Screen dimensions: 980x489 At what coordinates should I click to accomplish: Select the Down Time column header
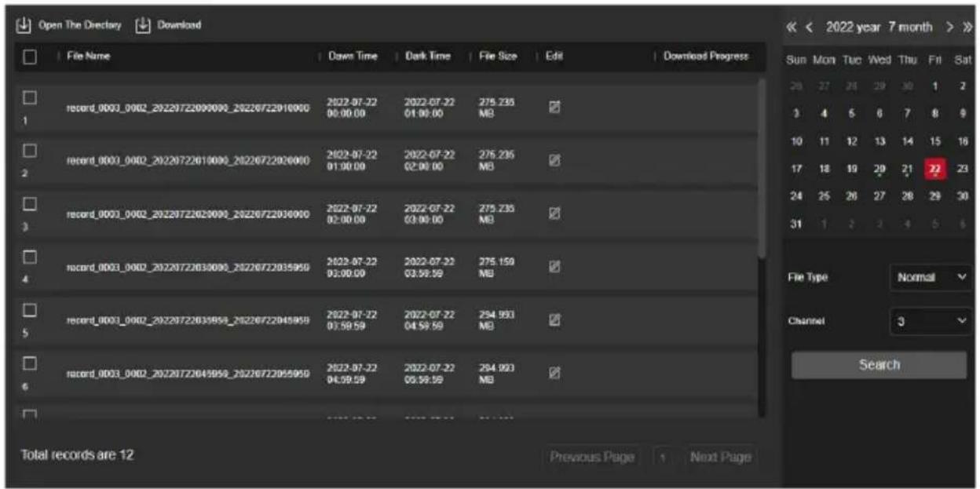[x=352, y=57]
